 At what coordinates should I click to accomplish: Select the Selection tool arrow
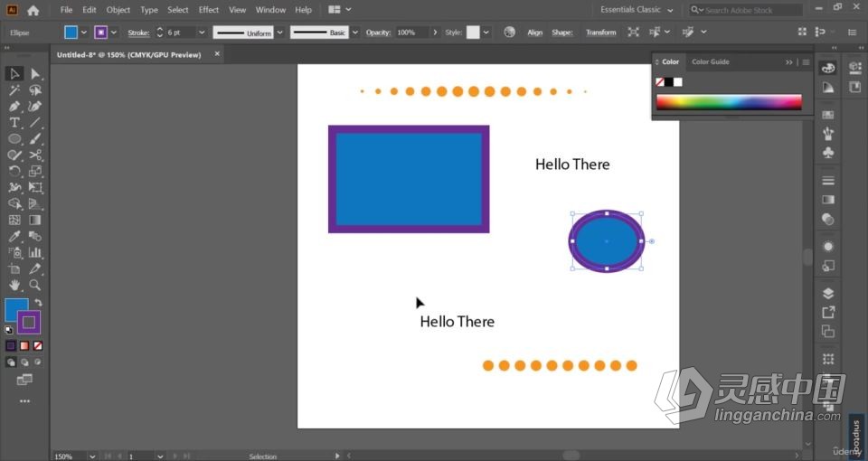[x=14, y=73]
